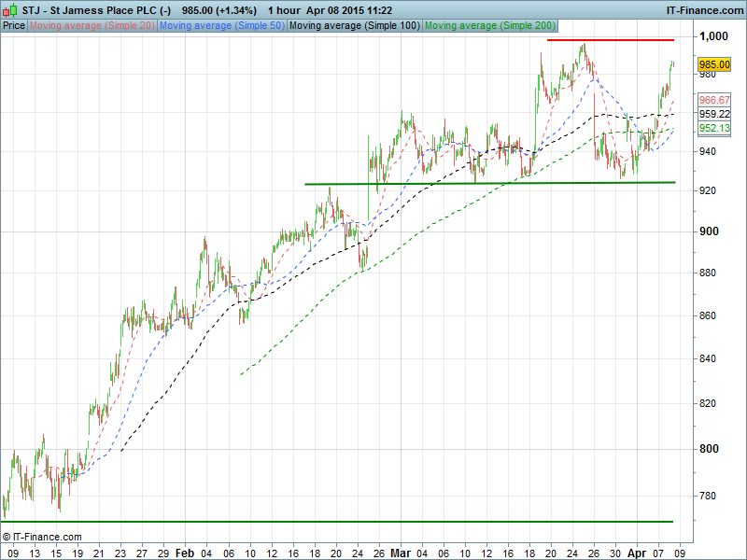The width and height of the screenshot is (747, 560).
Task: Select the Moving average (Simple 20) label
Action: tap(92, 25)
